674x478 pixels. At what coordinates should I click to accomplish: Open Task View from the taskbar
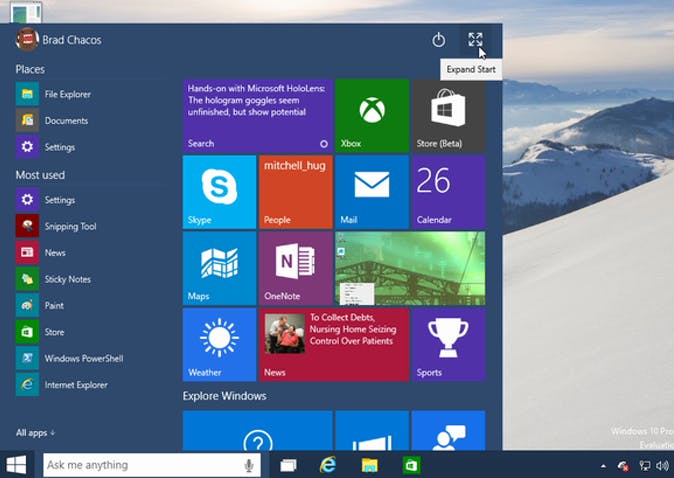[288, 465]
